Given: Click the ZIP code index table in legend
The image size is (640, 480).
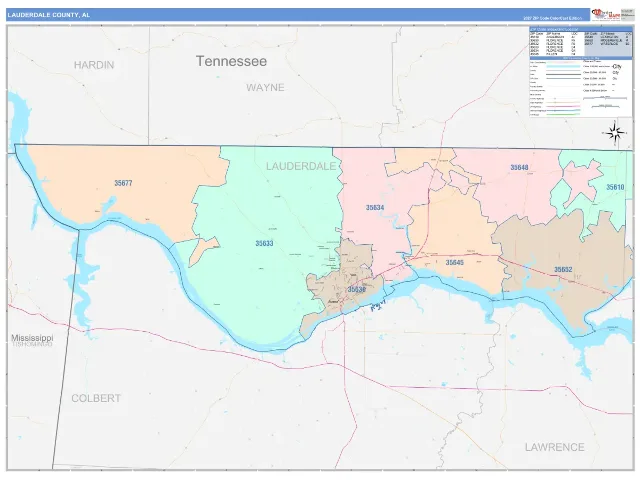Looking at the screenshot, I should tap(581, 42).
